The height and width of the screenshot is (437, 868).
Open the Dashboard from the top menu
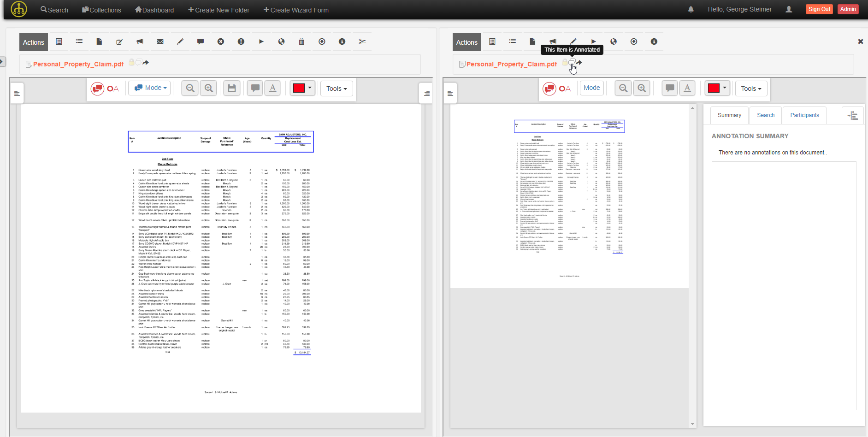[154, 10]
